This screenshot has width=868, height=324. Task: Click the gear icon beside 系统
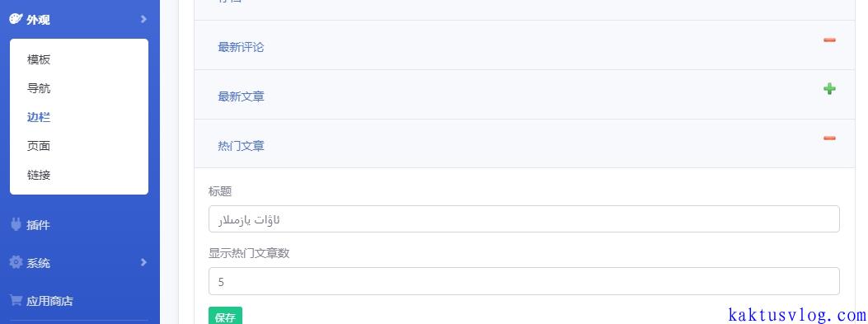[x=16, y=262]
